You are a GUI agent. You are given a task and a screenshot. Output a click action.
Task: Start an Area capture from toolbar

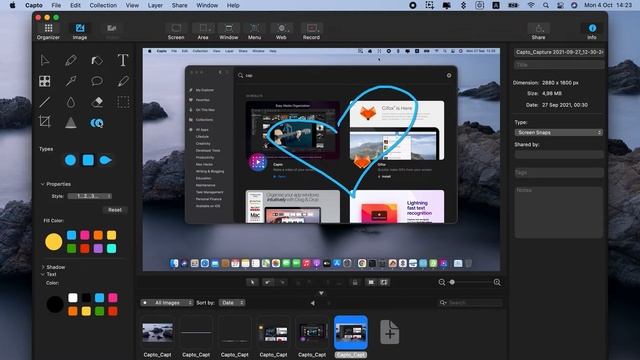[203, 31]
